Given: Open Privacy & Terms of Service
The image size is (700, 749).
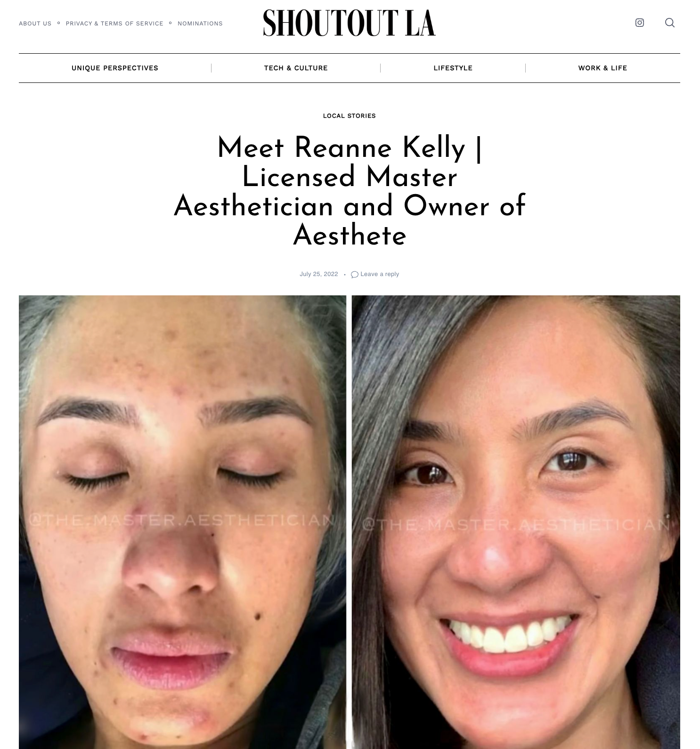Looking at the screenshot, I should [x=114, y=24].
